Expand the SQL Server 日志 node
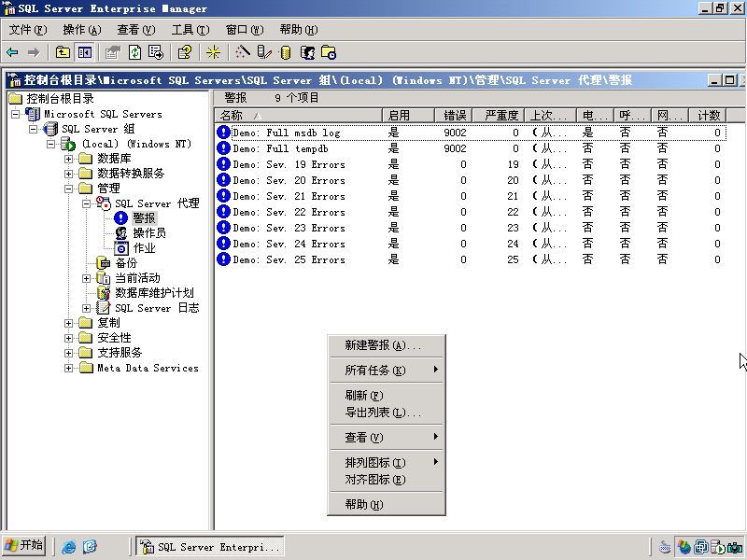This screenshot has width=747, height=560. coord(86,308)
